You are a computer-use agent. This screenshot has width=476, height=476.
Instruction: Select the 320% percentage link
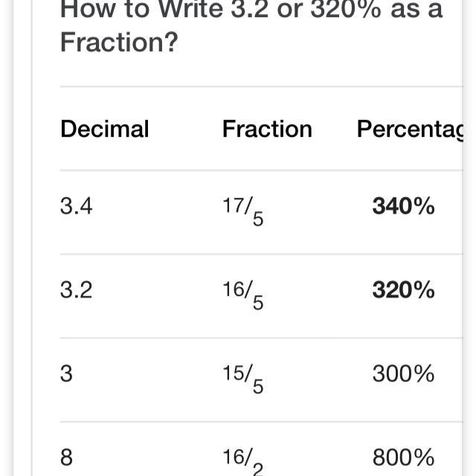[x=403, y=290]
